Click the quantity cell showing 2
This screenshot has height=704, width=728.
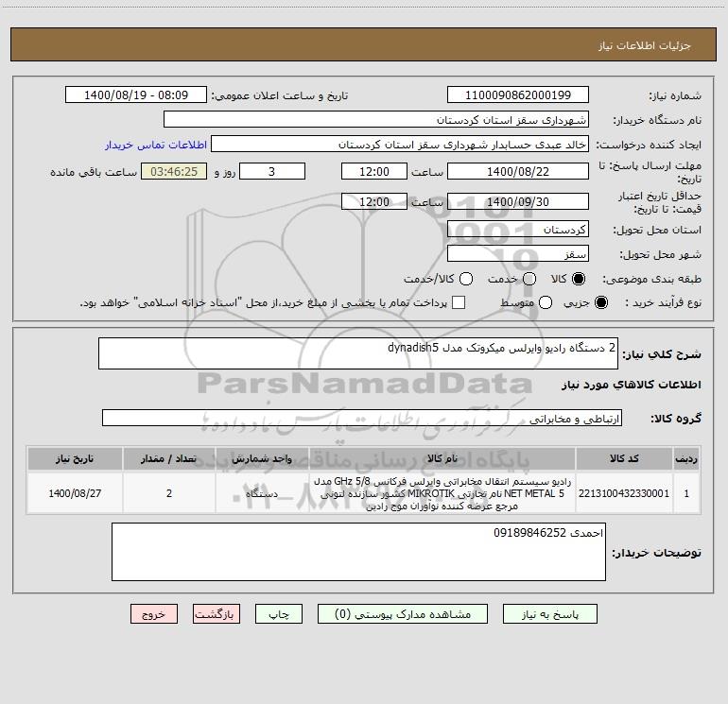tap(169, 493)
